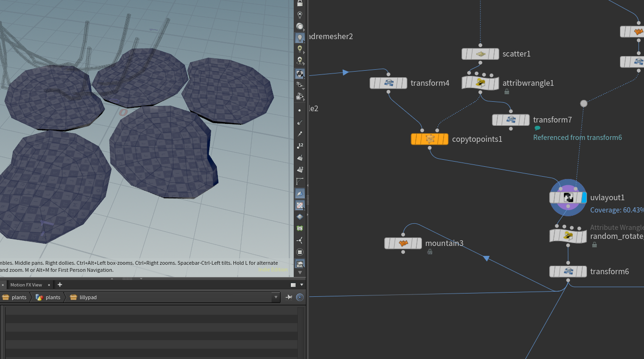The width and height of the screenshot is (644, 359).
Task: Click the blue diamond layered display icon
Action: [x=300, y=217]
